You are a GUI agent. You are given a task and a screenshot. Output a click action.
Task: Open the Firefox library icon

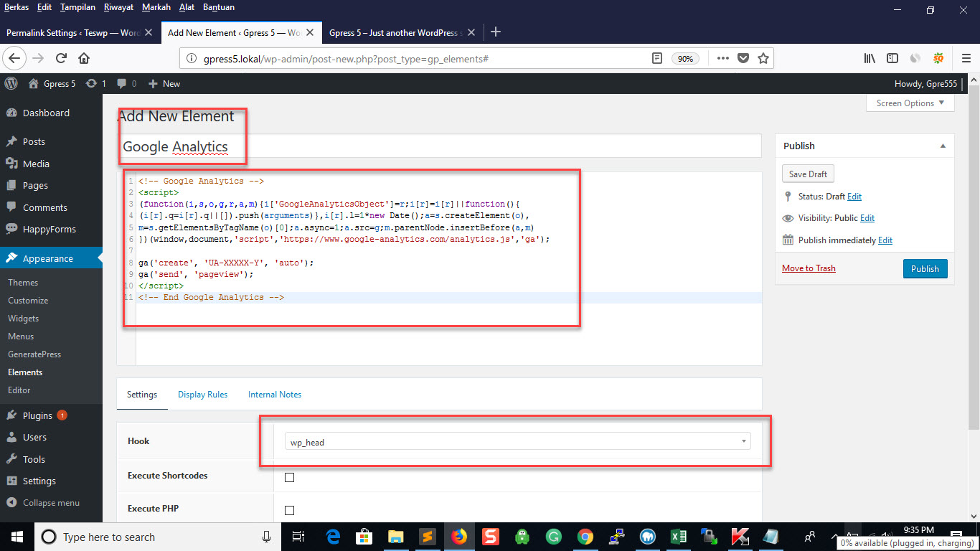(870, 59)
